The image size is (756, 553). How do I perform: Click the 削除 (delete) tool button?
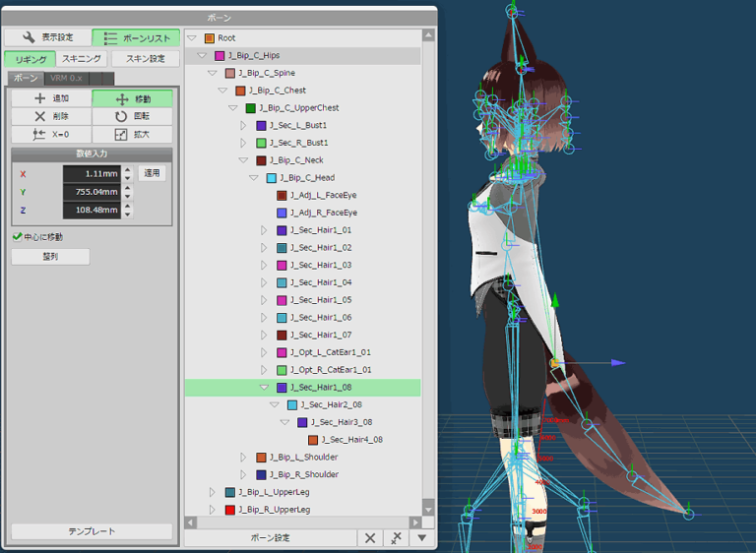51,116
